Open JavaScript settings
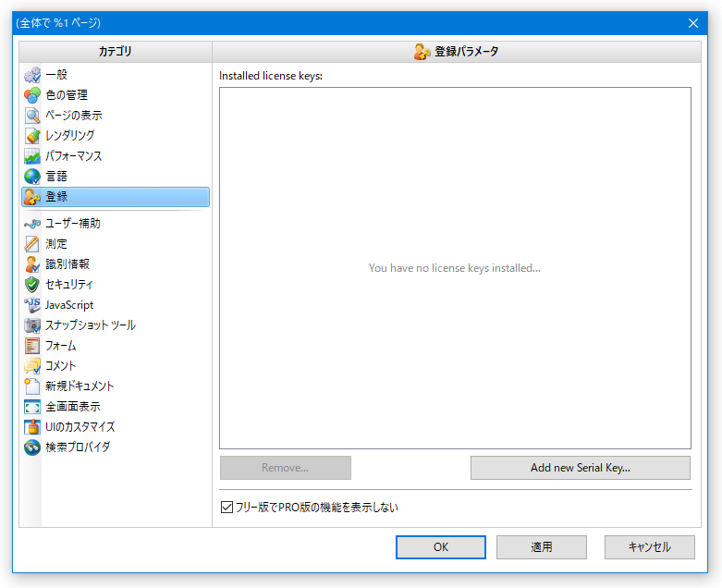 click(116, 305)
